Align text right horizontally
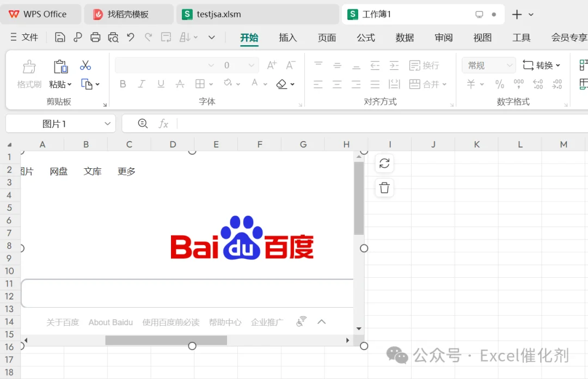The image size is (588, 379). [356, 84]
